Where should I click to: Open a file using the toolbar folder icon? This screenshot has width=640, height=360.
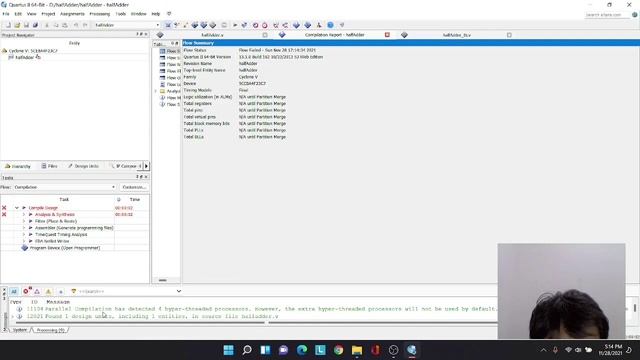pyautogui.click(x=17, y=25)
